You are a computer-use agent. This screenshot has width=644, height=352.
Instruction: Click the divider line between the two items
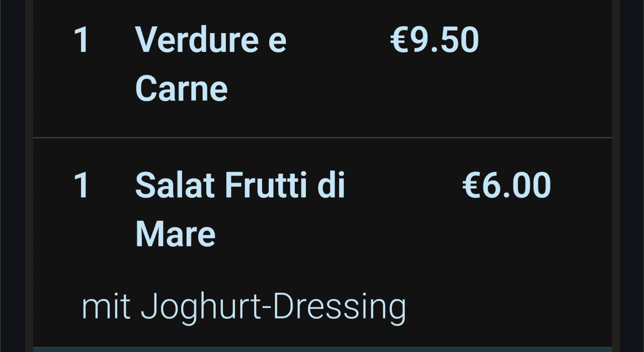coord(322,138)
